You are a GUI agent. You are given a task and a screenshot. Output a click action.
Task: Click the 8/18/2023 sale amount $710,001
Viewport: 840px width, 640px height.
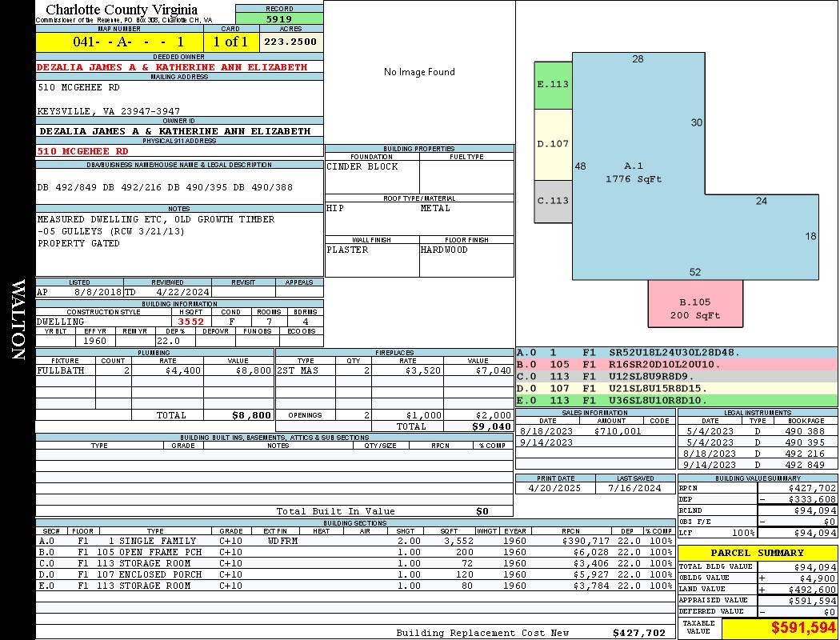pos(618,430)
